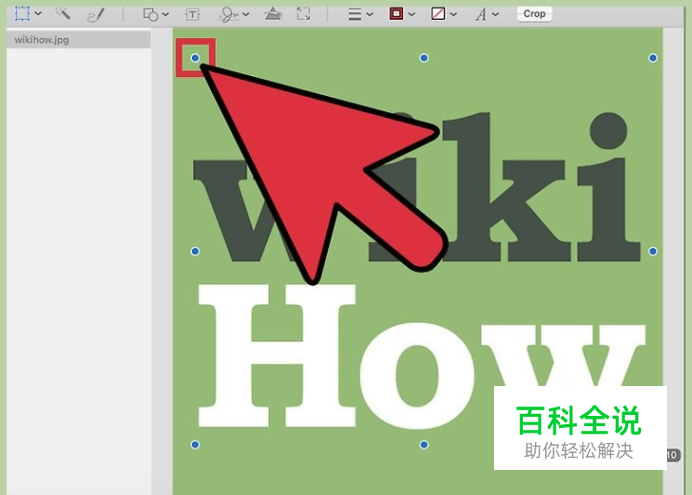Viewport: 692px width, 495px height.
Task: Open the signature dropdown arrow
Action: click(246, 14)
